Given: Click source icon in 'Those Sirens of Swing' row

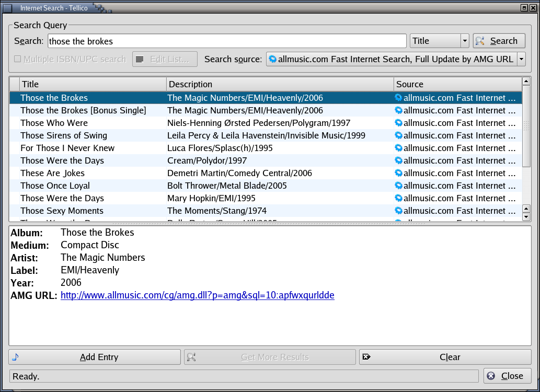Looking at the screenshot, I should tap(398, 135).
